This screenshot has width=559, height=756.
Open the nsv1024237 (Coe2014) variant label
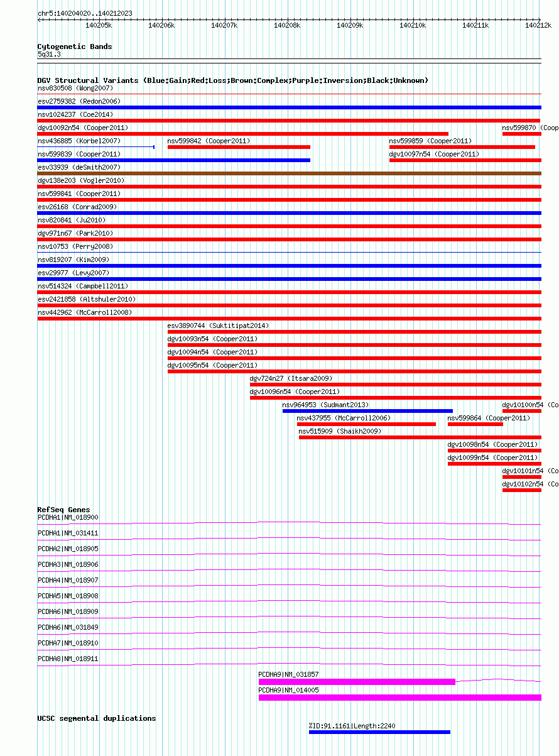75,114
